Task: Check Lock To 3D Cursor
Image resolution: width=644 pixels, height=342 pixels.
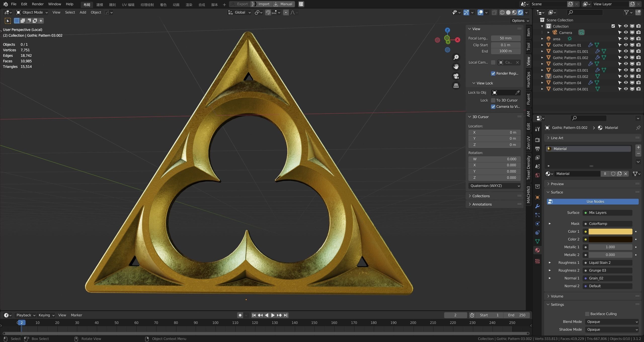Action: (x=493, y=100)
